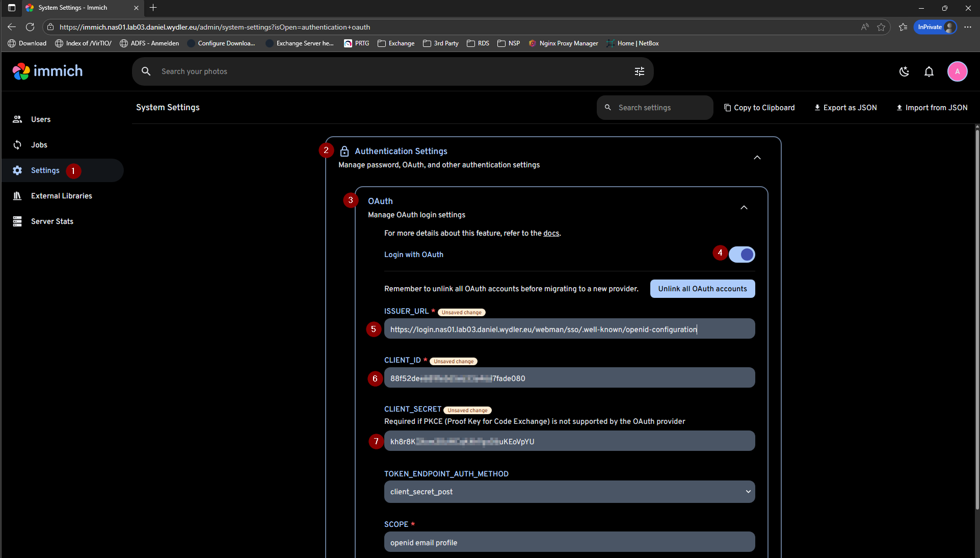This screenshot has height=558, width=980.
Task: Collapse the OAuth subsection chevron
Action: [x=744, y=208]
